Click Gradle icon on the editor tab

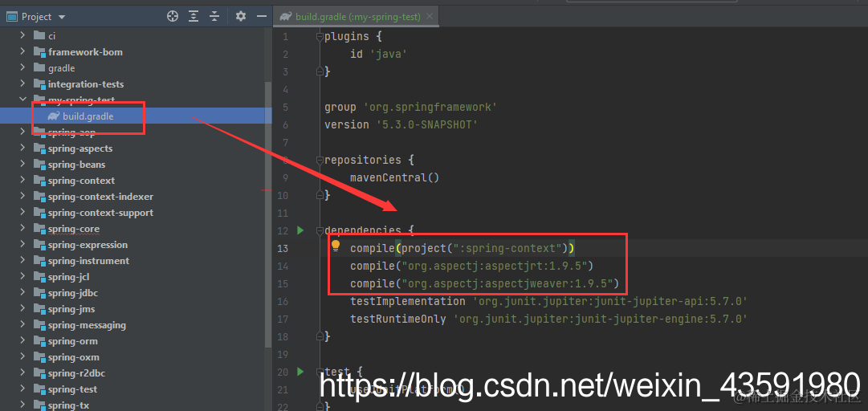point(286,17)
